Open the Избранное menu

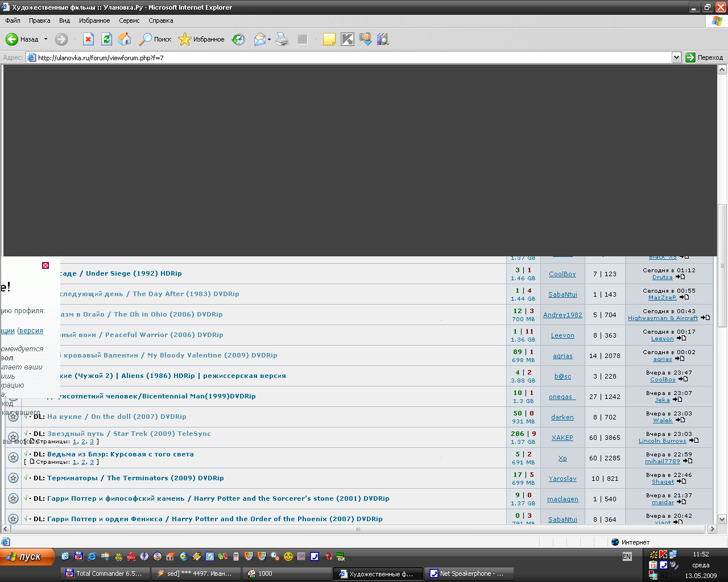(94, 20)
